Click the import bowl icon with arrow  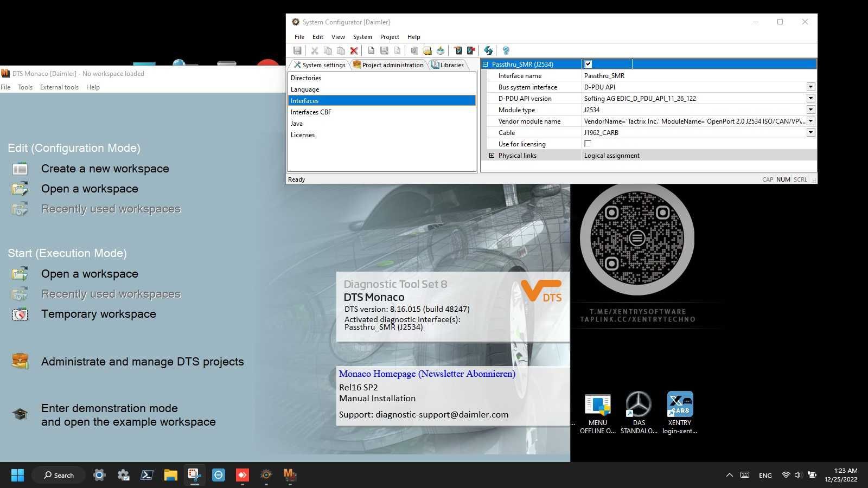coord(441,50)
